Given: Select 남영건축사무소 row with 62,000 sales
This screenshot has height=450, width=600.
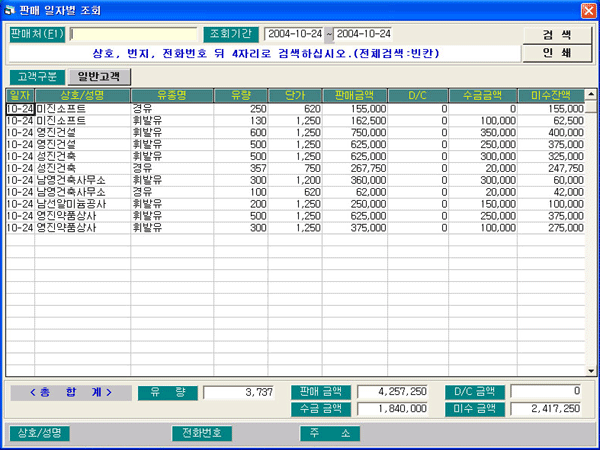Looking at the screenshot, I should pos(295,192).
